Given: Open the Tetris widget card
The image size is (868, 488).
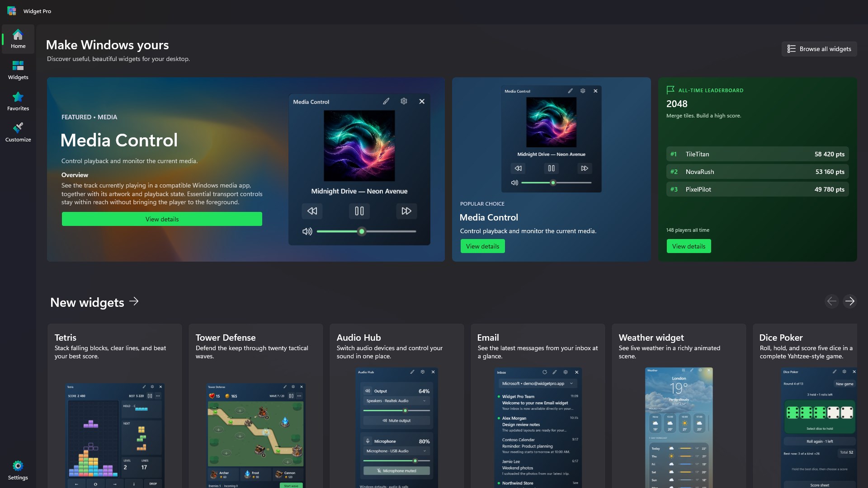Looking at the screenshot, I should pyautogui.click(x=115, y=406).
